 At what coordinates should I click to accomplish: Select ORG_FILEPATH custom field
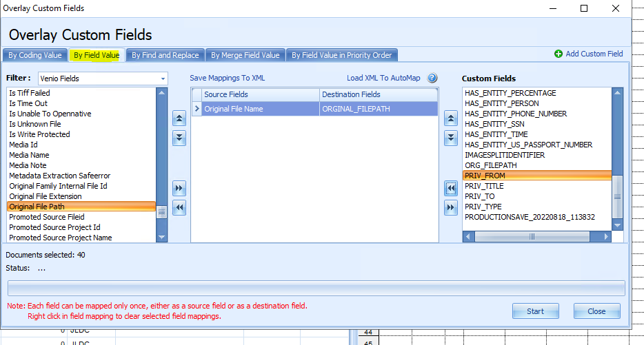tap(537, 165)
